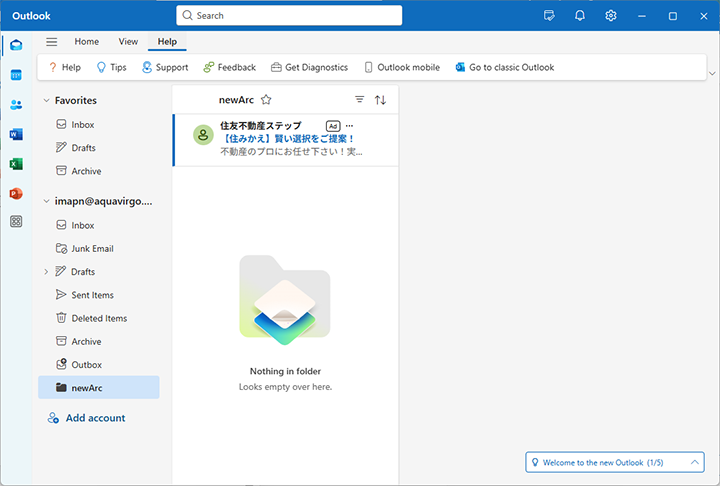
Task: Click the Welcome to the new Outlook (1/5) text
Action: click(603, 463)
